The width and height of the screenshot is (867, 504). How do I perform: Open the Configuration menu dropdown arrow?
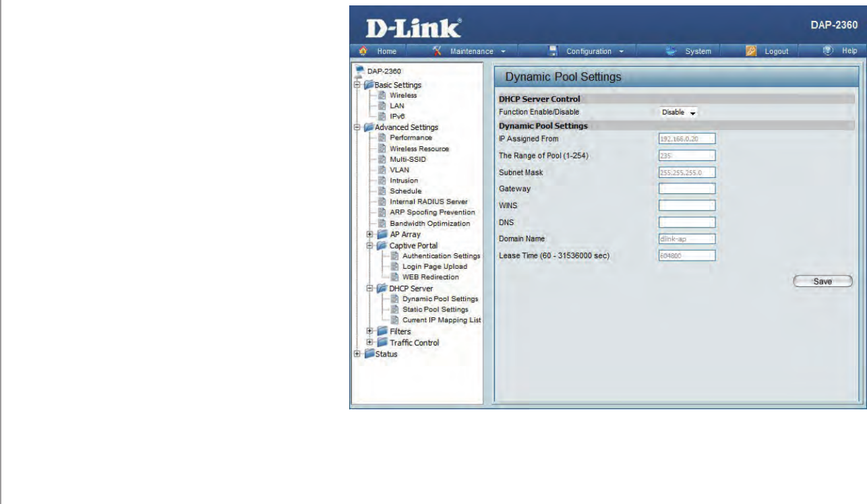pyautogui.click(x=621, y=52)
